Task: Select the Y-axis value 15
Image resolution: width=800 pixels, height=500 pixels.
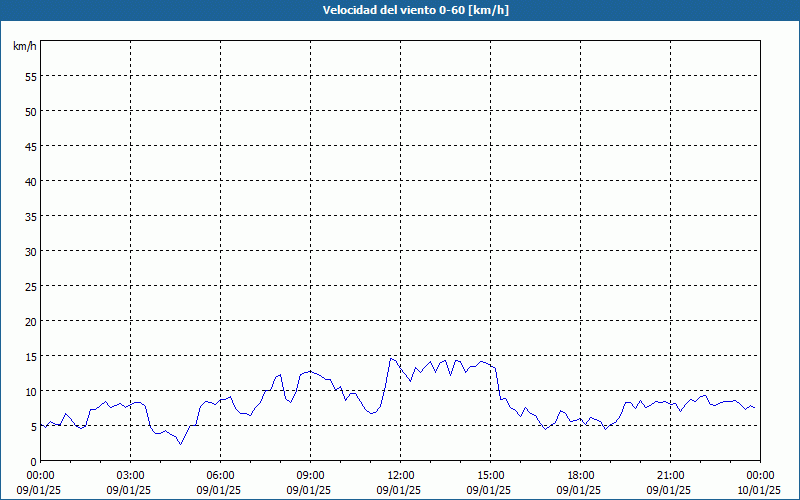Action: click(x=31, y=356)
